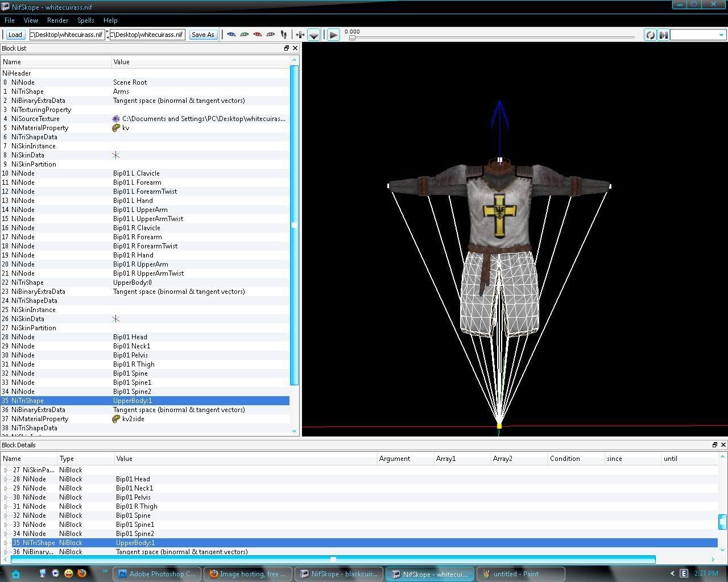Click the grey eye view icon
This screenshot has width=728, height=582.
tap(270, 35)
